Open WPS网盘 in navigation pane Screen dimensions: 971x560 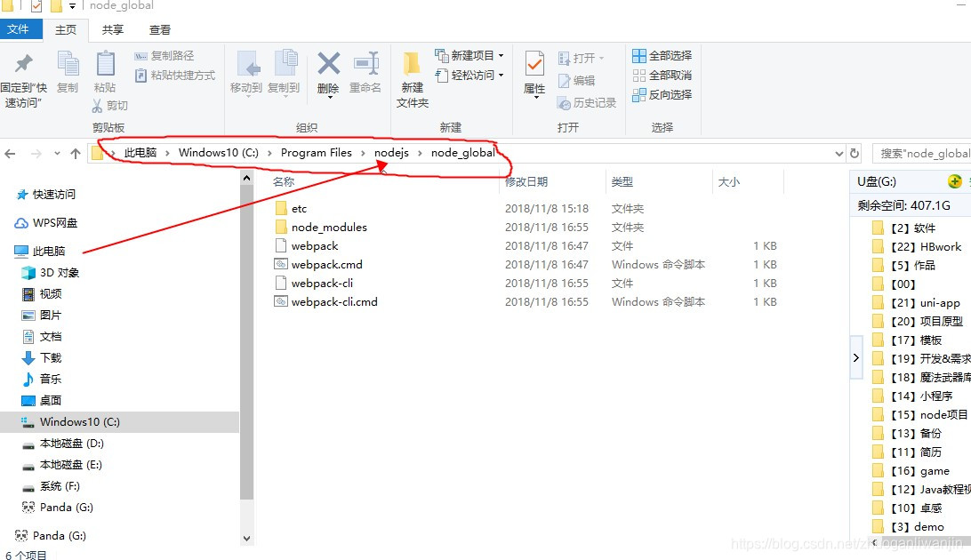point(47,223)
